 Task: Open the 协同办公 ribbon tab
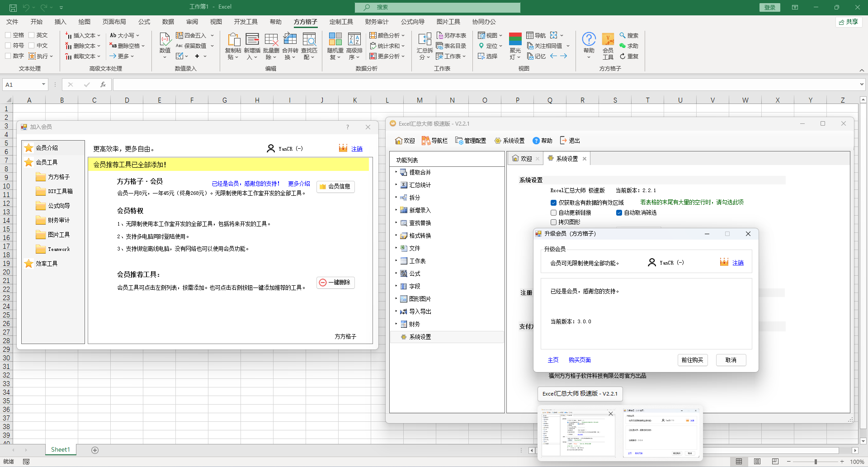[484, 22]
